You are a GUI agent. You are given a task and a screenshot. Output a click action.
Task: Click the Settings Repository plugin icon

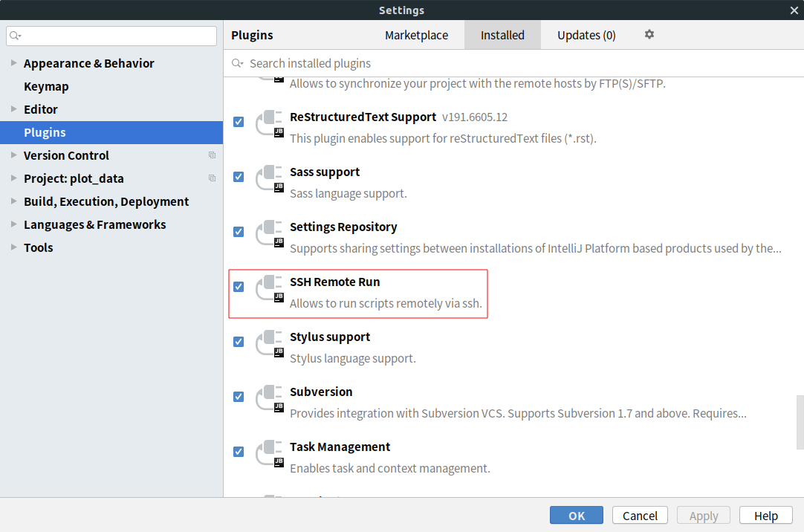click(x=270, y=233)
